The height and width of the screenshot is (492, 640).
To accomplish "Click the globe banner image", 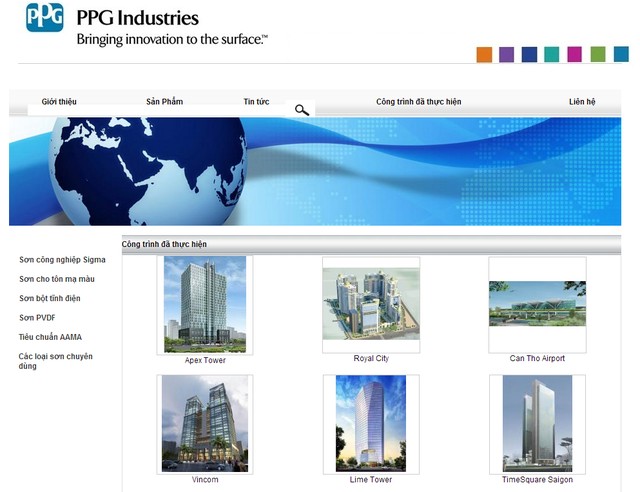I will click(315, 171).
